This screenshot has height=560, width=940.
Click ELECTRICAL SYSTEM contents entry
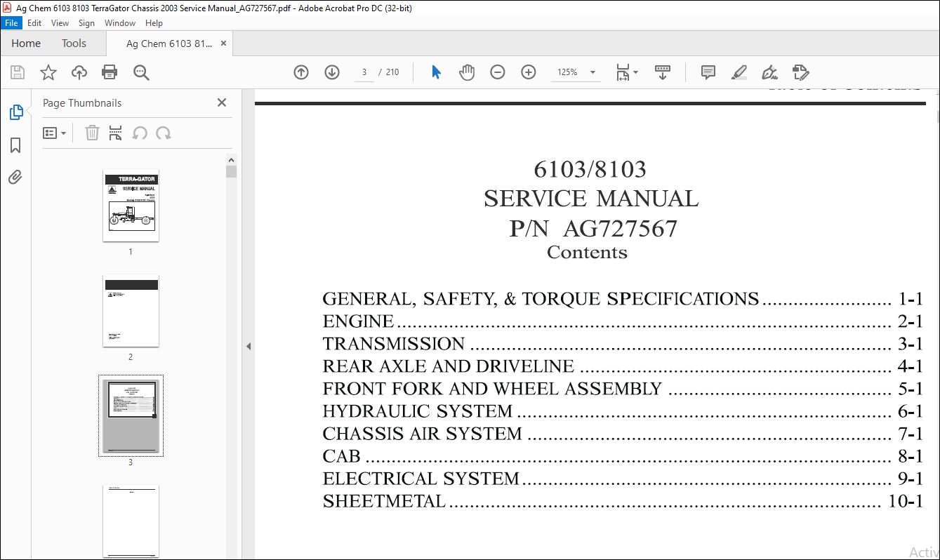click(x=623, y=479)
